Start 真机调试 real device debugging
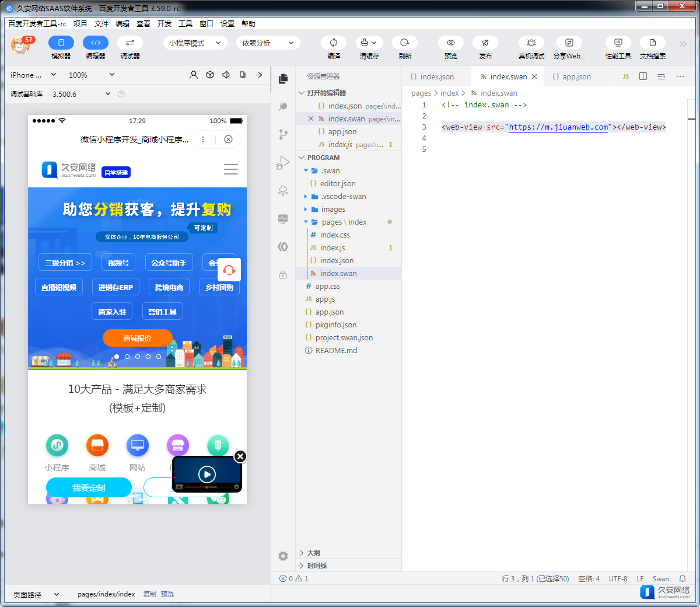 tap(531, 43)
